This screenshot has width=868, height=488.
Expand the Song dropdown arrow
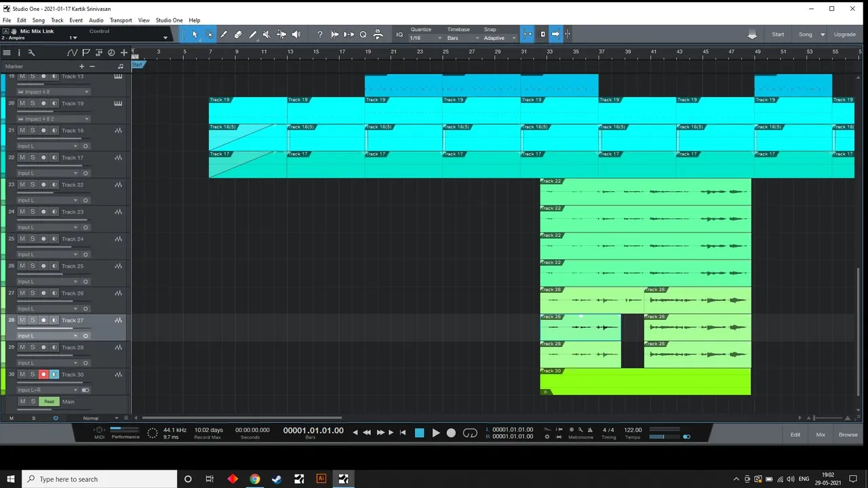pyautogui.click(x=823, y=35)
